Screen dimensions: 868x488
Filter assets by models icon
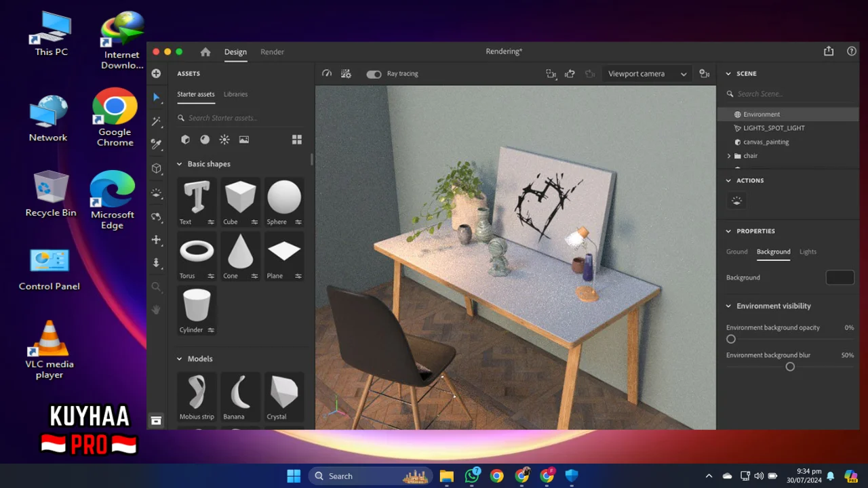(185, 140)
